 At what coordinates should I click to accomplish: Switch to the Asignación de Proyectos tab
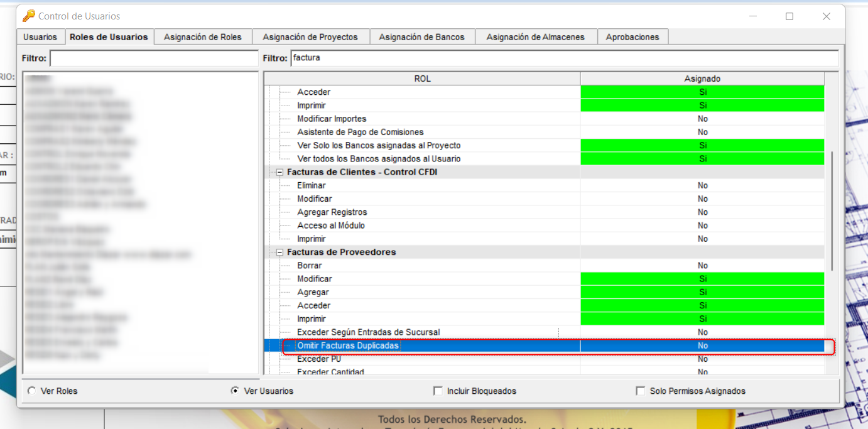(x=311, y=36)
